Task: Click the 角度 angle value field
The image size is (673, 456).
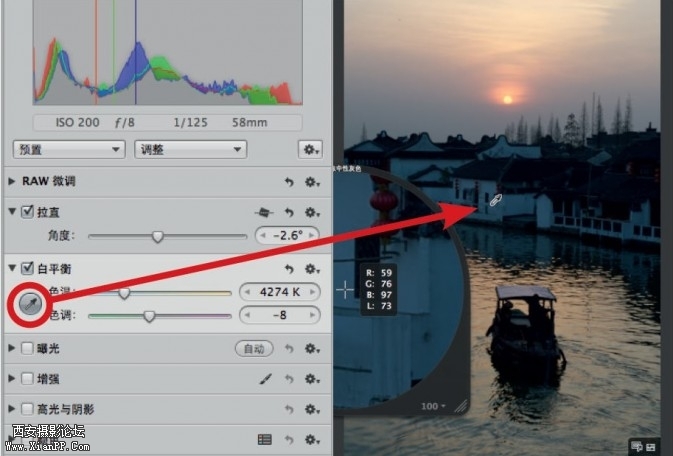Action: [287, 236]
